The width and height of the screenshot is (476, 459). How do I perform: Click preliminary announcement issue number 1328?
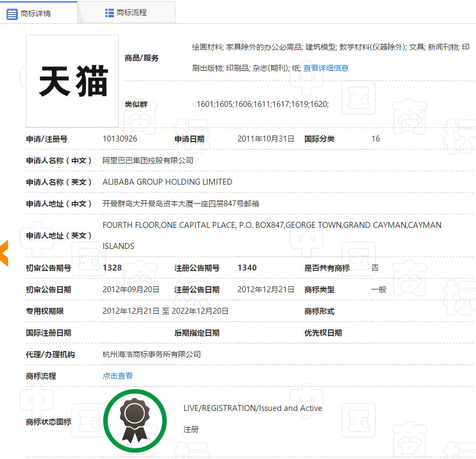point(112,268)
